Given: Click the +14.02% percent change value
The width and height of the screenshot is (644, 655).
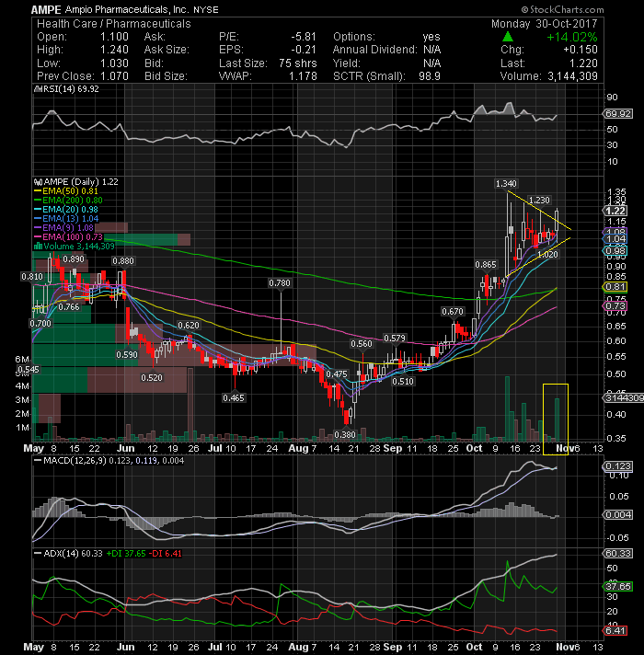Looking at the screenshot, I should 571,37.
